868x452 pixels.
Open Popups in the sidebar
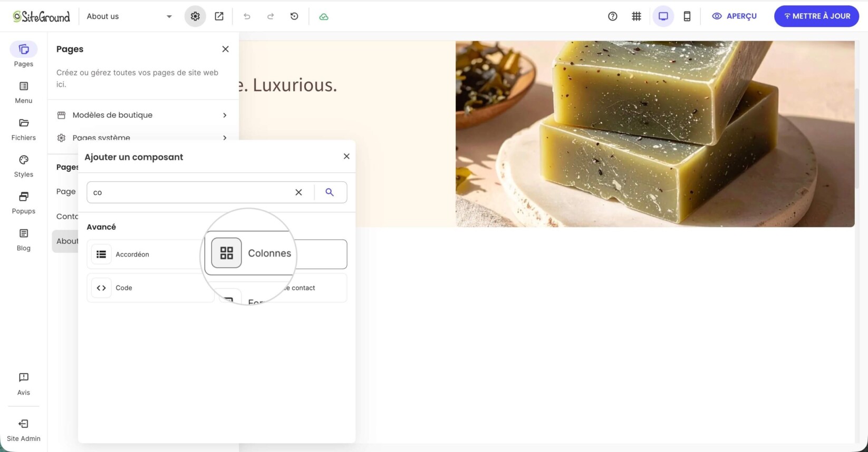pos(24,203)
